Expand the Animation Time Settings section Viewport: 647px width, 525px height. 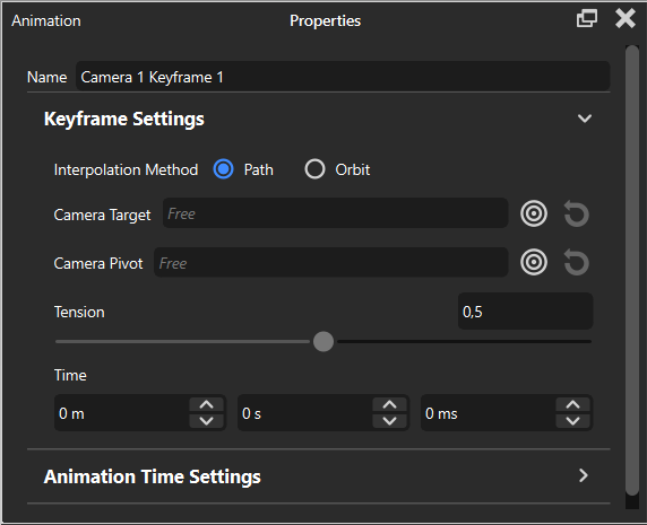tap(584, 476)
